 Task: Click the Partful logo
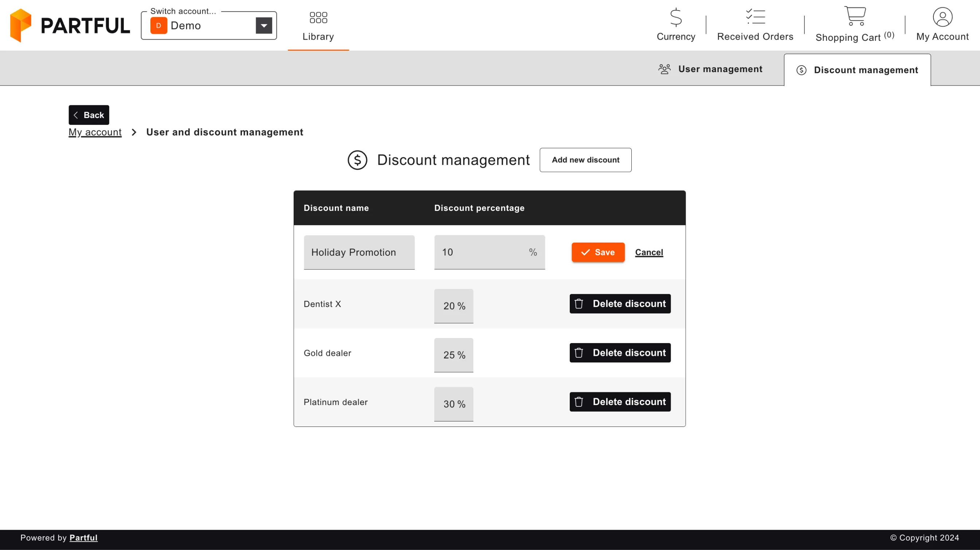(x=70, y=25)
